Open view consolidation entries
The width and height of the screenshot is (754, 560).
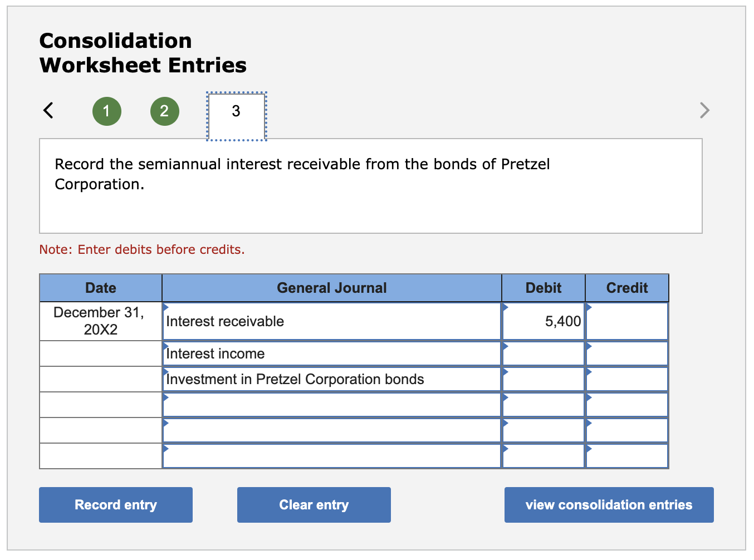point(608,504)
